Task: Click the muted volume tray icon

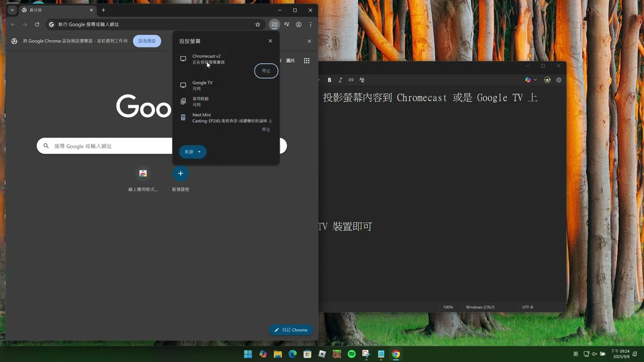Action: 594,354
